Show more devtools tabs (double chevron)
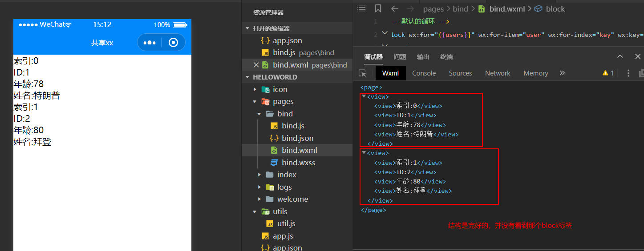The width and height of the screenshot is (644, 251). tap(562, 73)
